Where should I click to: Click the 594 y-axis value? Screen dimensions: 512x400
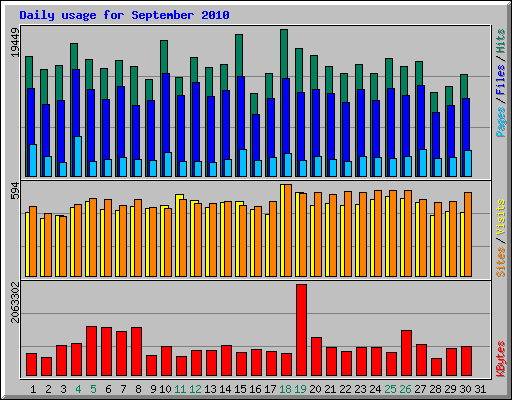tap(15, 191)
